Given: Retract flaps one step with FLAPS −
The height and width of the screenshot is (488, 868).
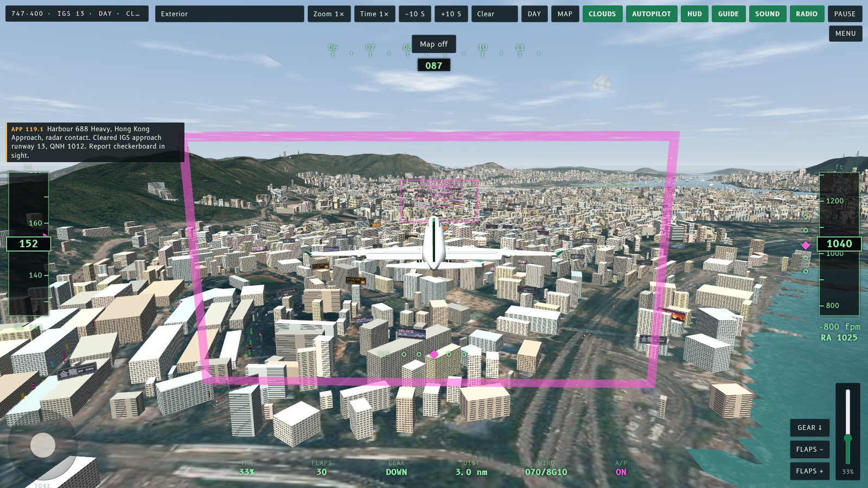Looking at the screenshot, I should pyautogui.click(x=809, y=450).
